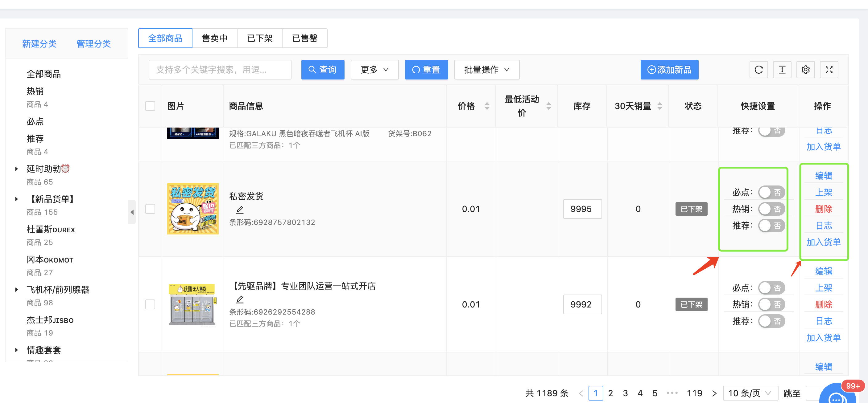Open the column settings gear icon
Image resolution: width=868 pixels, height=403 pixels.
click(x=805, y=70)
